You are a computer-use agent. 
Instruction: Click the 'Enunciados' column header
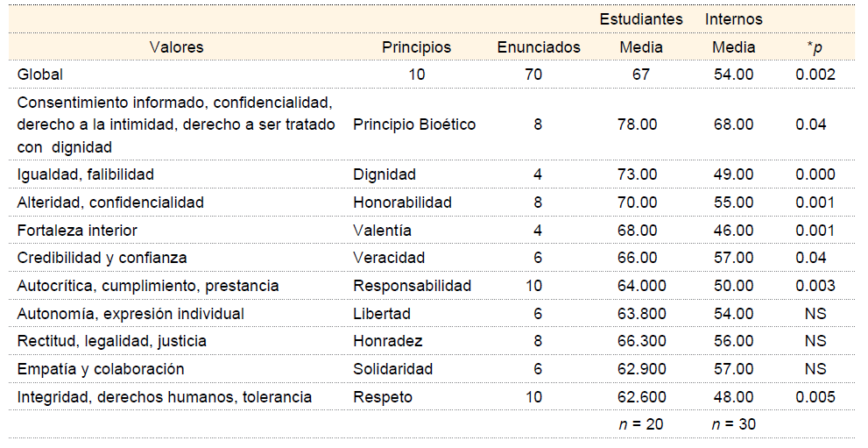(x=539, y=47)
